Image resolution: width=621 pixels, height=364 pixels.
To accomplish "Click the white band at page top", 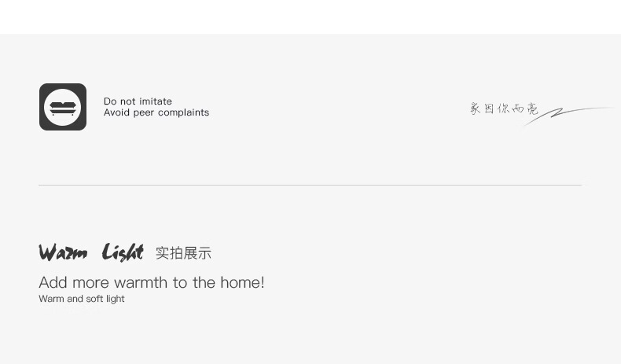I will click(310, 17).
